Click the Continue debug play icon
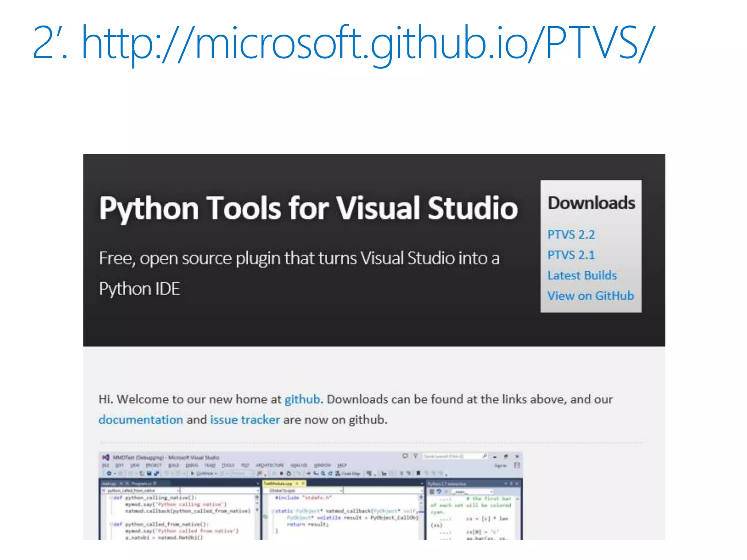Screen dimensions: 747x560 (x=193, y=473)
